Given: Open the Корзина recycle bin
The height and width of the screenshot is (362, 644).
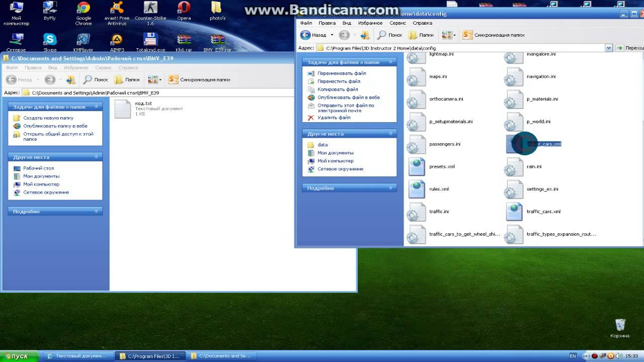Looking at the screenshot, I should [x=620, y=328].
